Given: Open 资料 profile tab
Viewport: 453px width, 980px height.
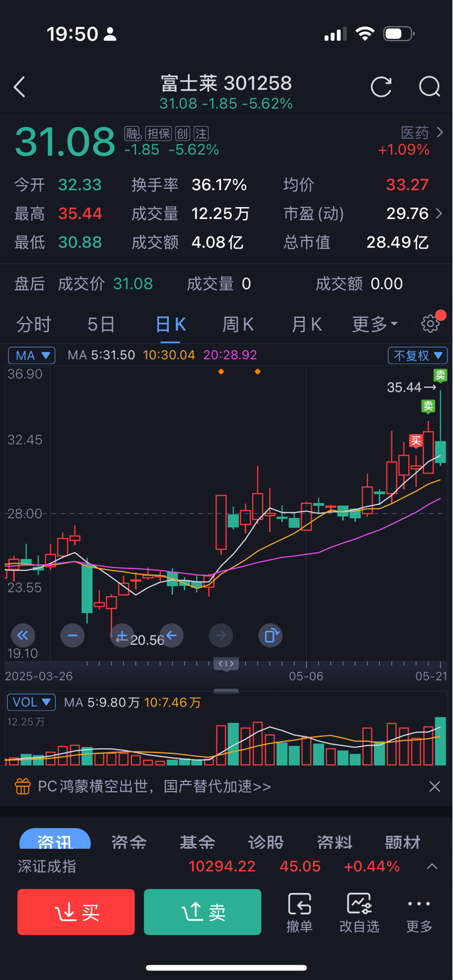Looking at the screenshot, I should [x=334, y=841].
